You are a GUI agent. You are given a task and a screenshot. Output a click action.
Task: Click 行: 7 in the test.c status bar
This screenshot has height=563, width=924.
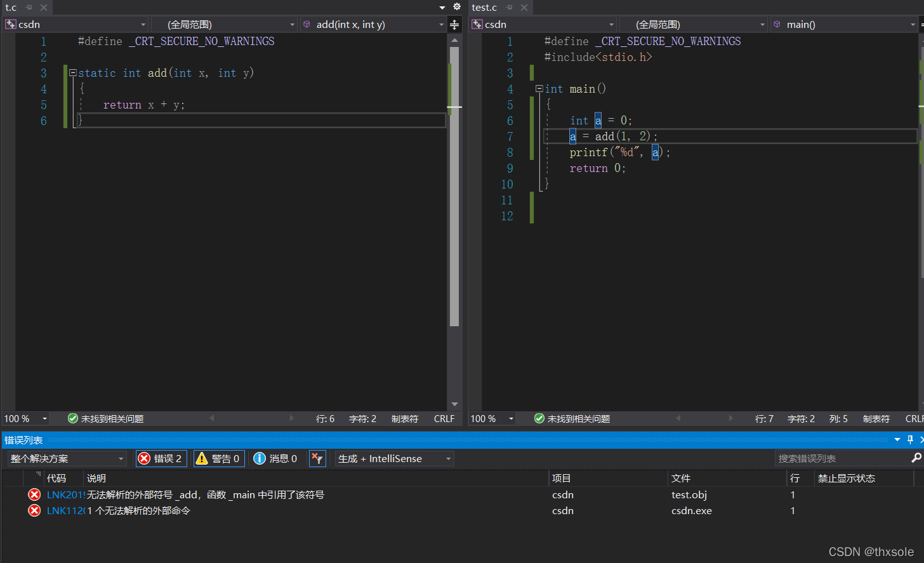tap(764, 419)
